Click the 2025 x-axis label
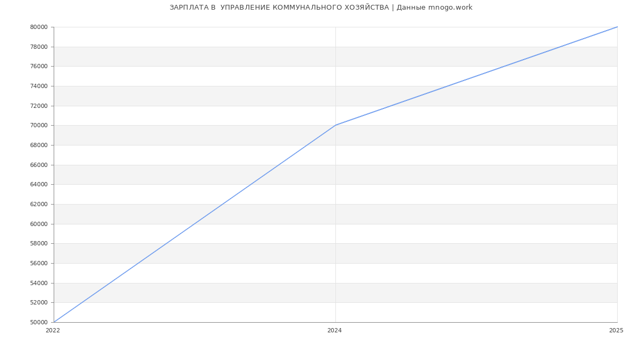This screenshot has width=644, height=349. [x=616, y=331]
